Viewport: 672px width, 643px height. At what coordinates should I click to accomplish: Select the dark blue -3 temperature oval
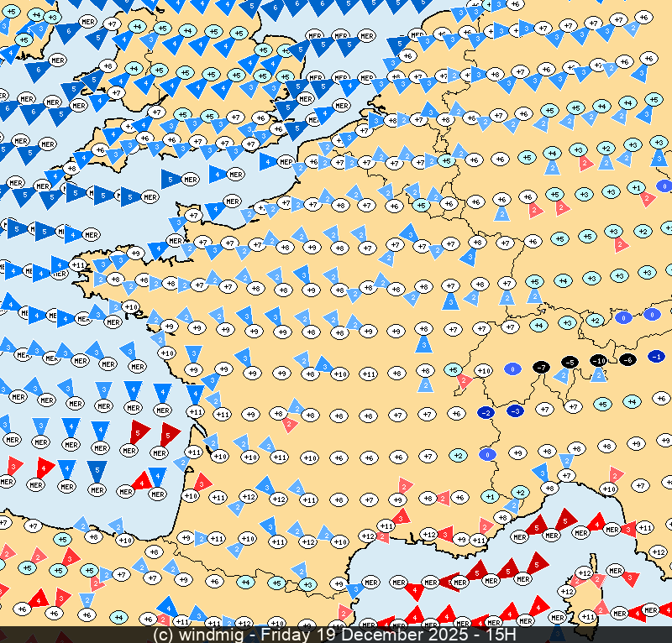[516, 410]
